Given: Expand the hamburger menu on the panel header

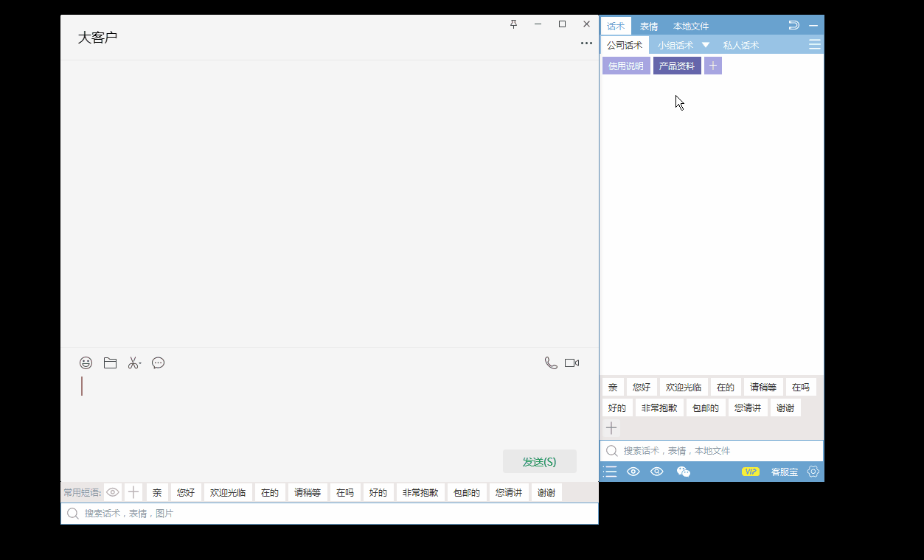Looking at the screenshot, I should 814,44.
